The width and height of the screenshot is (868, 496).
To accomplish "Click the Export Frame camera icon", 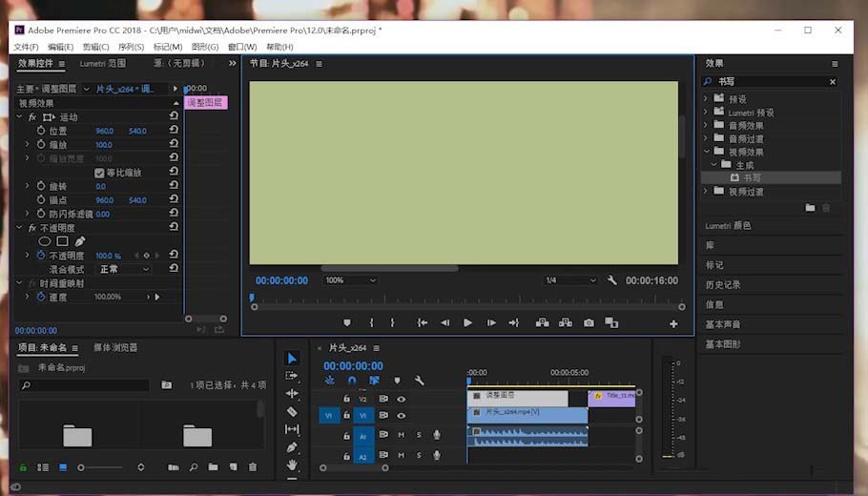I will 589,323.
